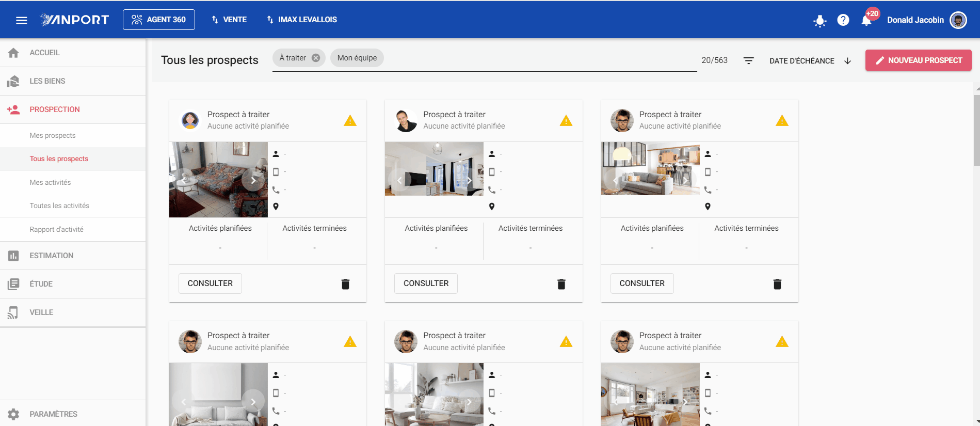Toggle sort direction arrow

[847, 60]
